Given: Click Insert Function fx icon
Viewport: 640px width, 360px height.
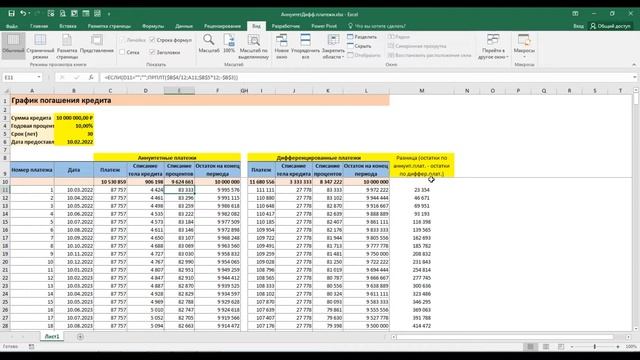Looking at the screenshot, I should click(x=91, y=77).
